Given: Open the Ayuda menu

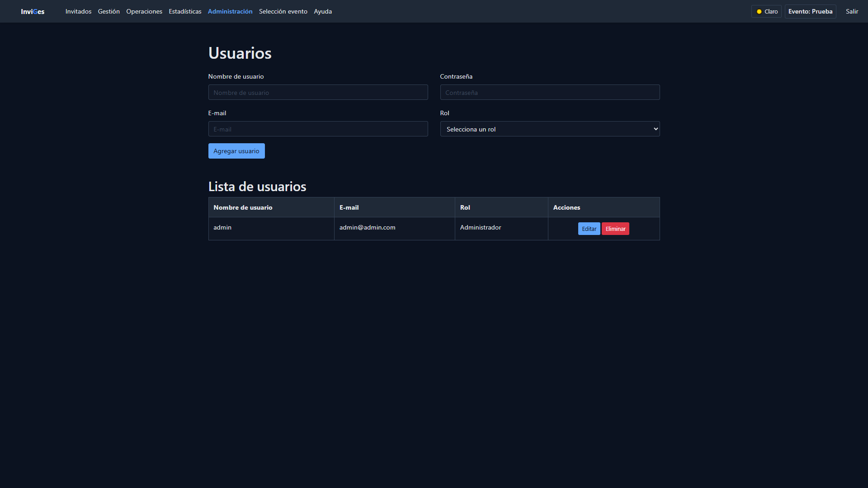Looking at the screenshot, I should point(323,11).
